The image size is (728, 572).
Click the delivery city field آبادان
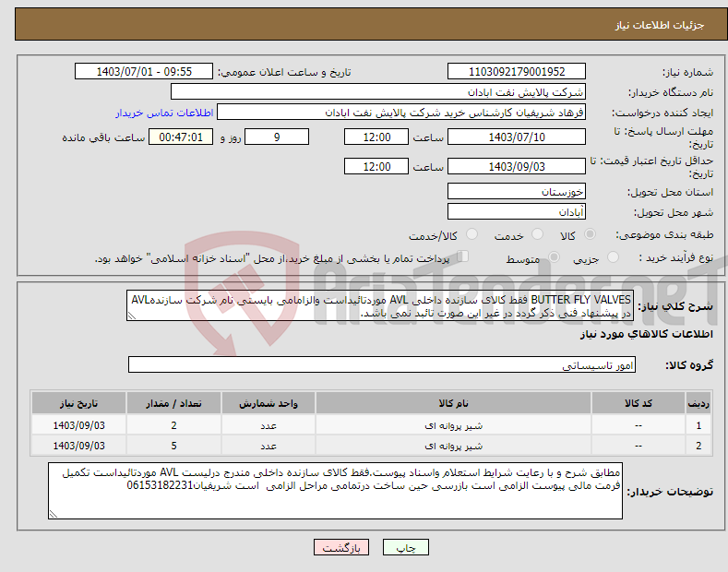517,211
